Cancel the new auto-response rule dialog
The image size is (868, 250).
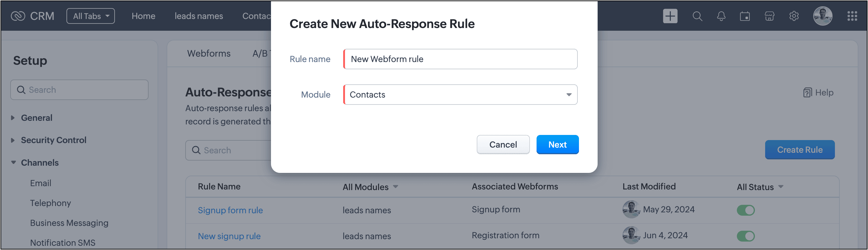503,144
